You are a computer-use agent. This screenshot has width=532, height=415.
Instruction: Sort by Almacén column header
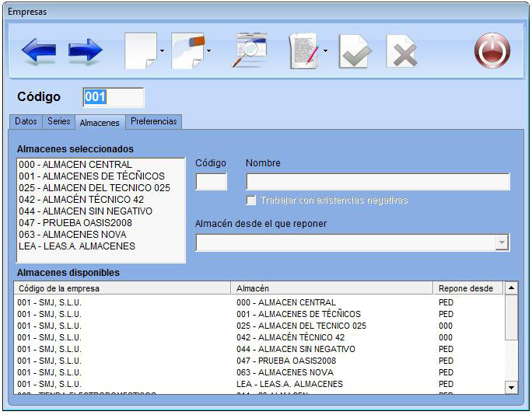tap(332, 288)
